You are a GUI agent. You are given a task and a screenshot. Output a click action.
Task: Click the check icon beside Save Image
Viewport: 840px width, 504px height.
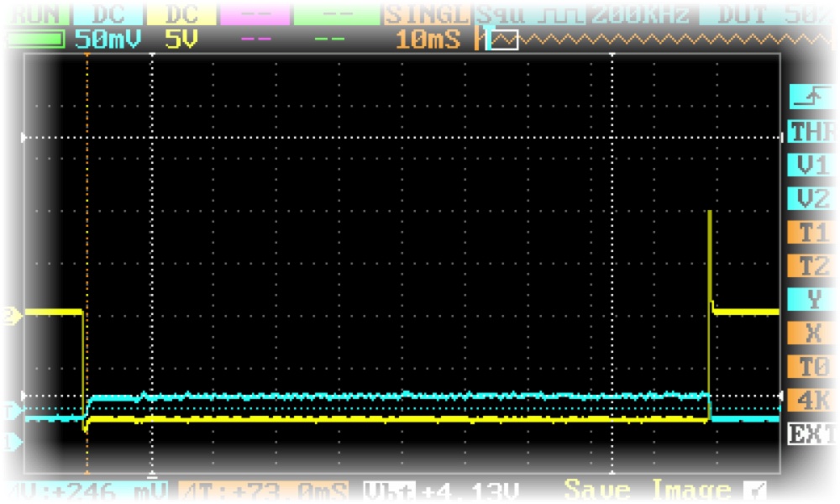point(755,490)
